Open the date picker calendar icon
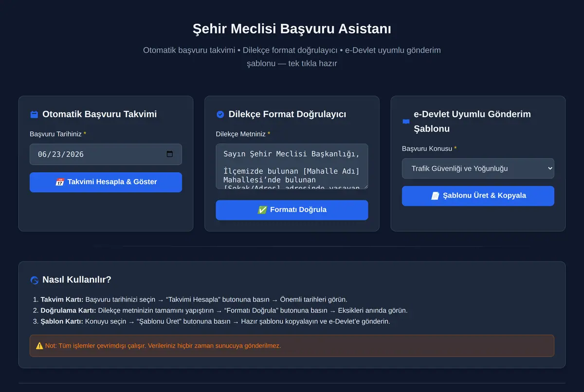The height and width of the screenshot is (392, 584). pos(170,154)
